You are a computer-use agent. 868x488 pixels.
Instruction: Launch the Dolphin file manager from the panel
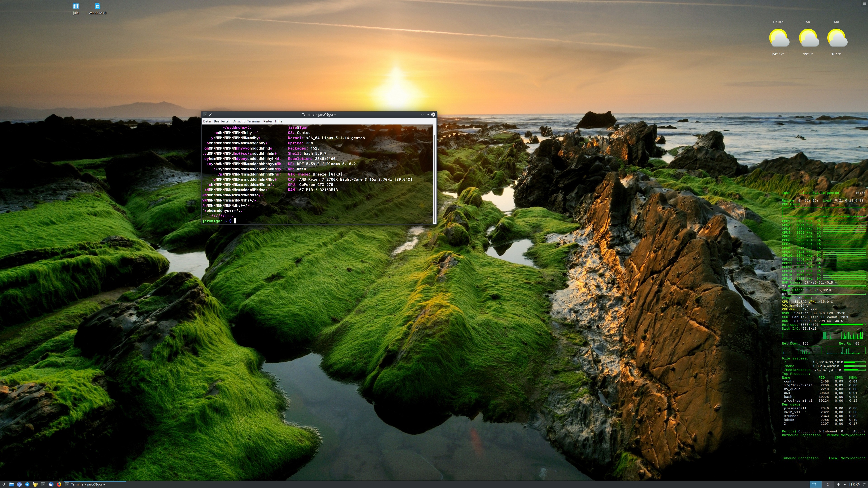pos(12,484)
